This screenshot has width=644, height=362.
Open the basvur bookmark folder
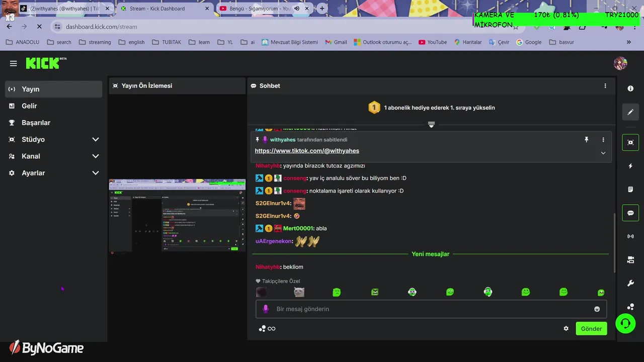[561, 42]
